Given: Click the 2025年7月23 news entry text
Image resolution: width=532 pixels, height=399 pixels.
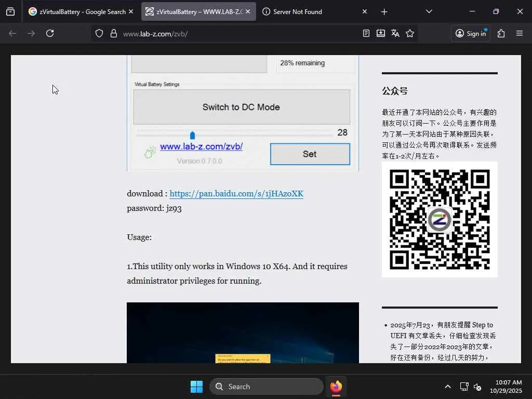Looking at the screenshot, I should [443, 341].
